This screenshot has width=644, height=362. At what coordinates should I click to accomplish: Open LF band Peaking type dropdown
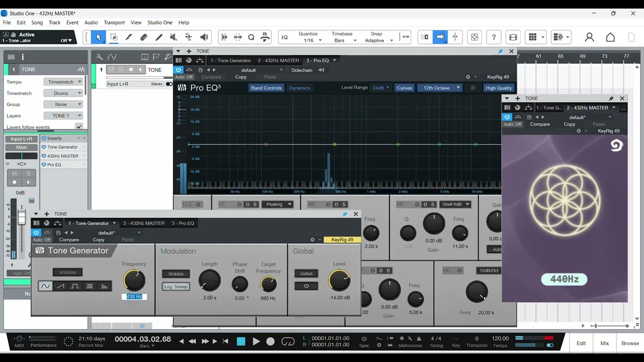point(277,204)
